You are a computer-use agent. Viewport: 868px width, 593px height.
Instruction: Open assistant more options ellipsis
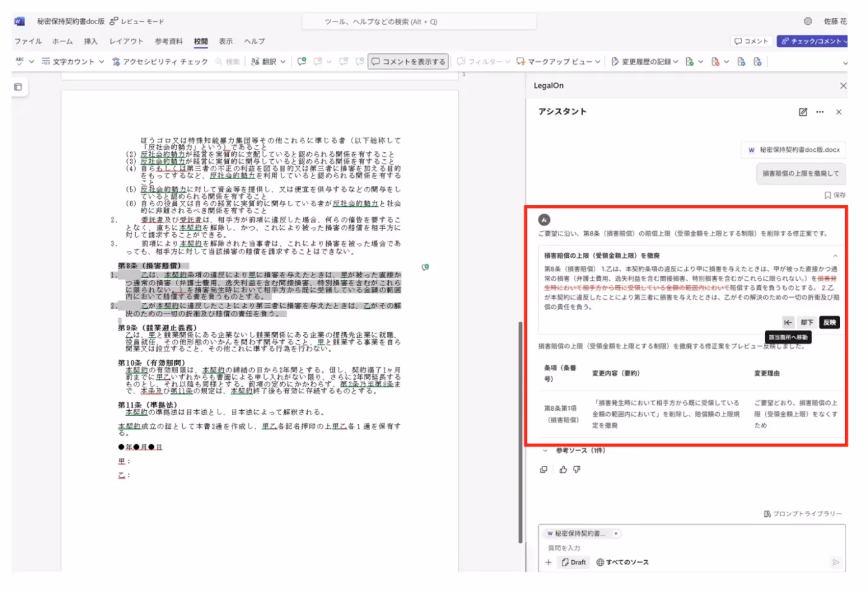[820, 112]
